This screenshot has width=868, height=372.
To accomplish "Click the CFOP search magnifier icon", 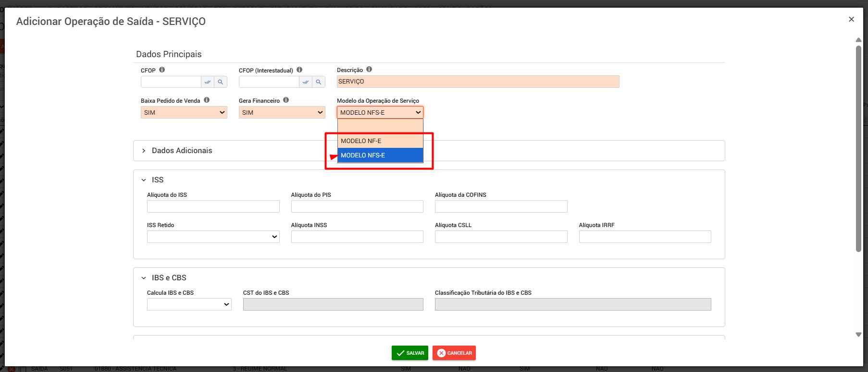I will pos(221,82).
